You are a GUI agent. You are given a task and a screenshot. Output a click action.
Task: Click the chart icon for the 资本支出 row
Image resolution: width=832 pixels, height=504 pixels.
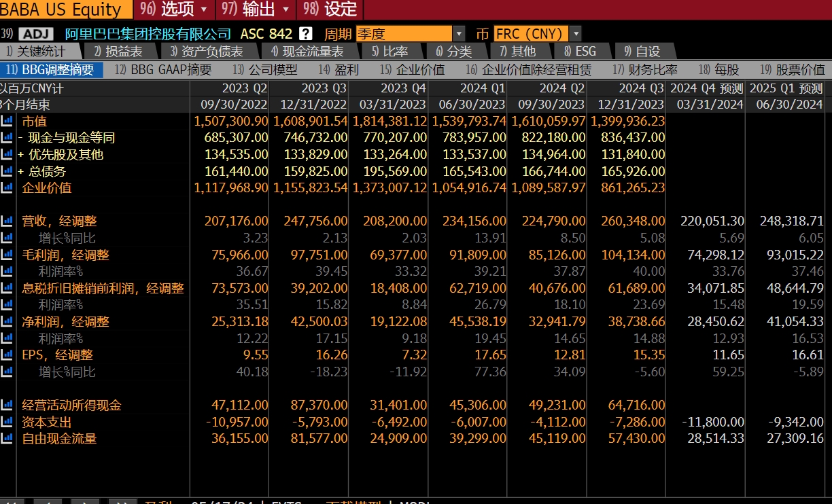tap(7, 422)
